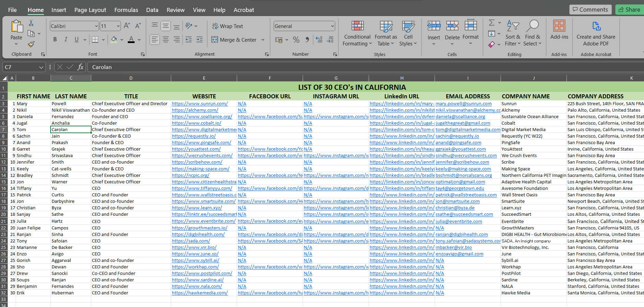The width and height of the screenshot is (644, 307).
Task: Increase decimal places
Action: click(x=319, y=40)
